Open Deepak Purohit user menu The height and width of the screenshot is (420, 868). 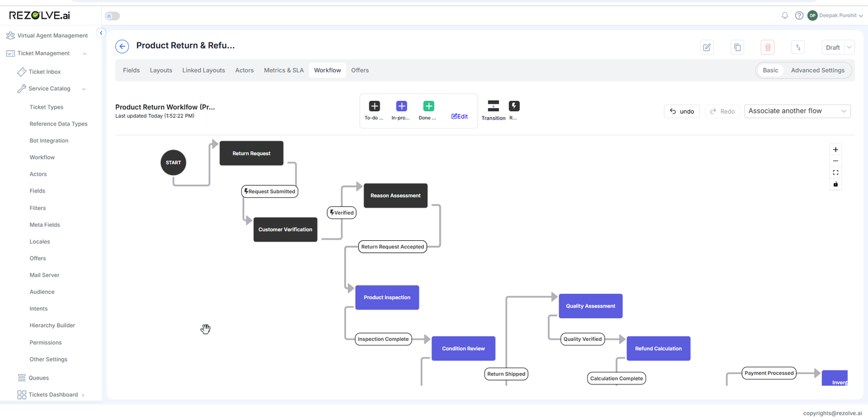835,16
